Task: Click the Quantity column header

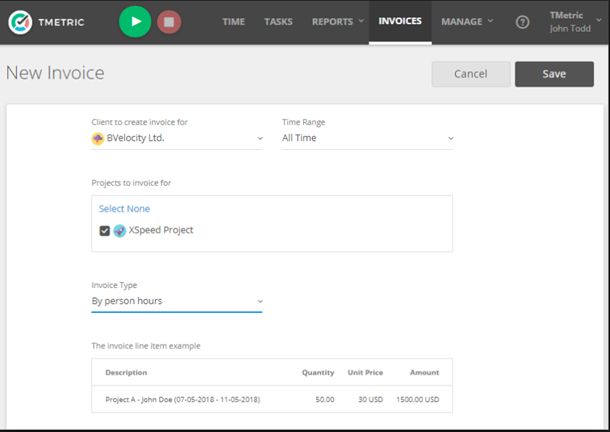Action: (318, 372)
